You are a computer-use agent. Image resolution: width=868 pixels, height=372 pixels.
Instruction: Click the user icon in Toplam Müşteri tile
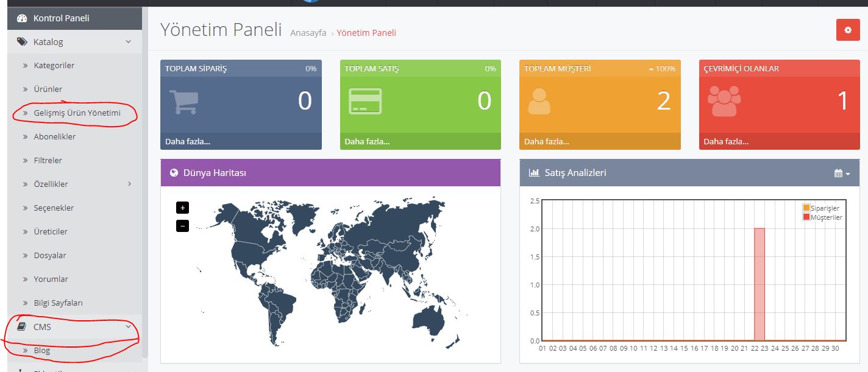[539, 102]
